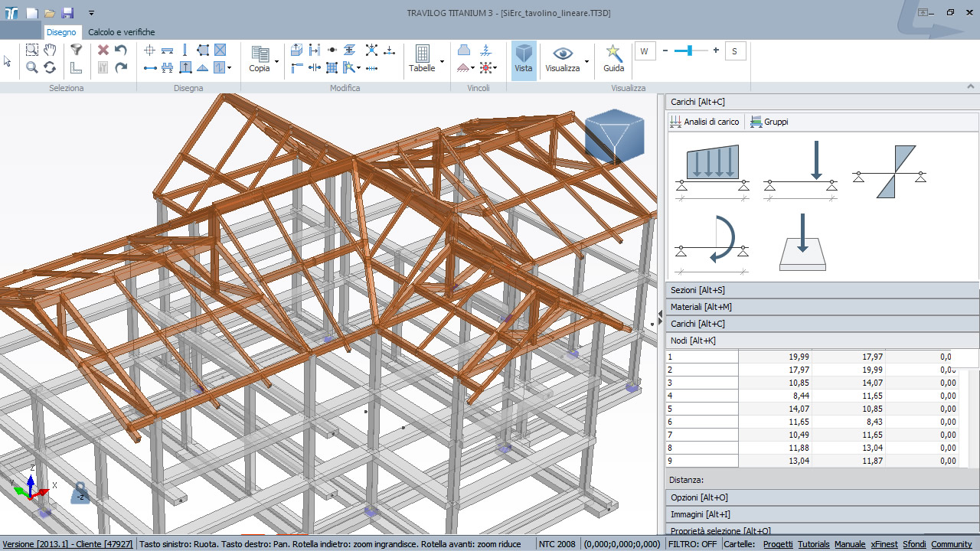The height and width of the screenshot is (551, 980).
Task: Select the pan hand tool
Action: click(50, 50)
